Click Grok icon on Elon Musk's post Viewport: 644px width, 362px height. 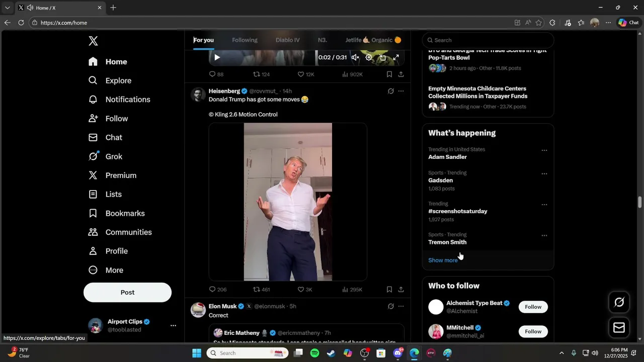[391, 306]
